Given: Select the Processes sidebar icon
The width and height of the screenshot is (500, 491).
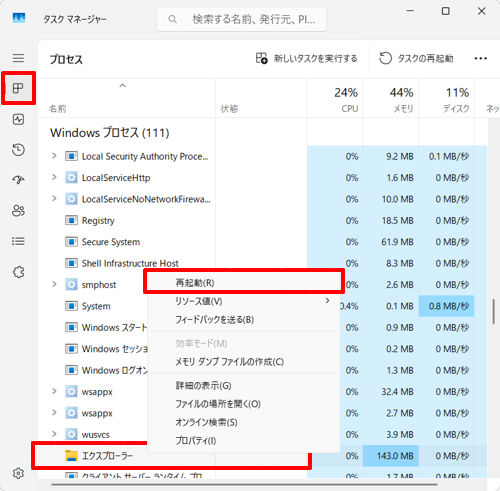Looking at the screenshot, I should [x=18, y=88].
